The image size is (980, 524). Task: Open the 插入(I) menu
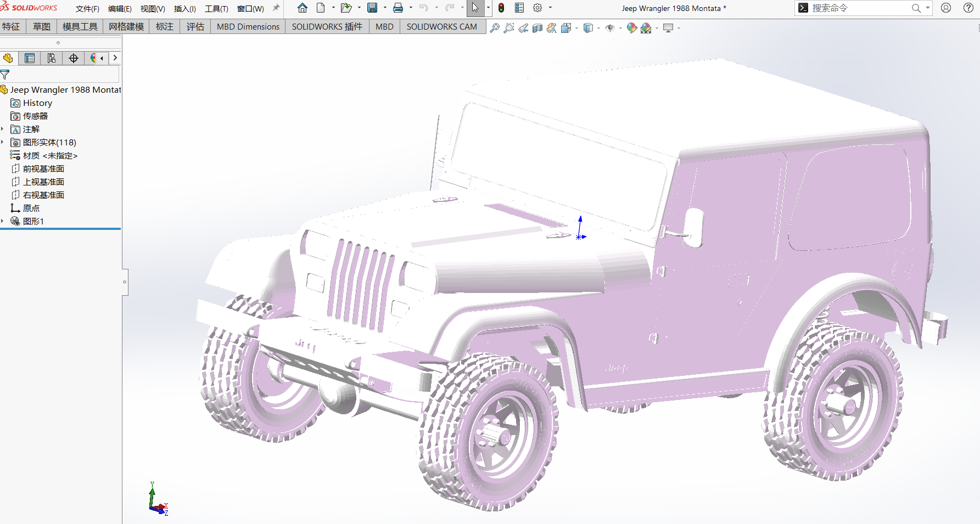pos(185,9)
